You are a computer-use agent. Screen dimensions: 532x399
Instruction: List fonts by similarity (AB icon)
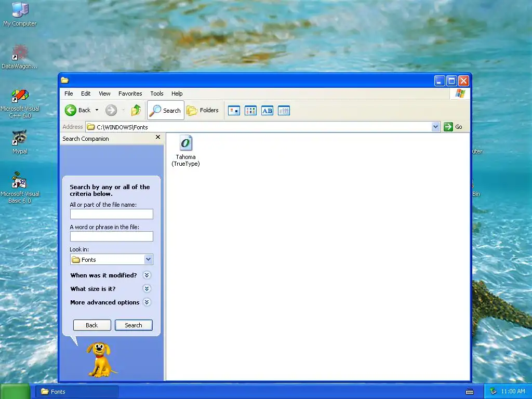[x=268, y=111]
